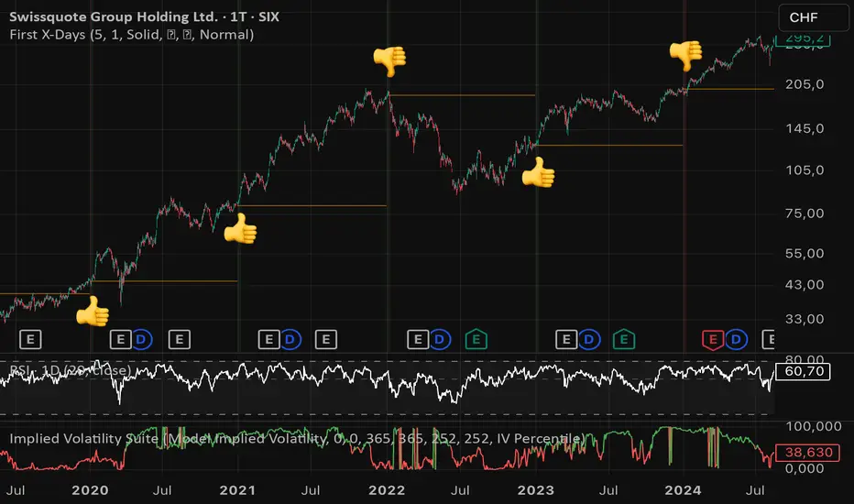
Task: Click the 75,00 price axis label
Action: [805, 214]
